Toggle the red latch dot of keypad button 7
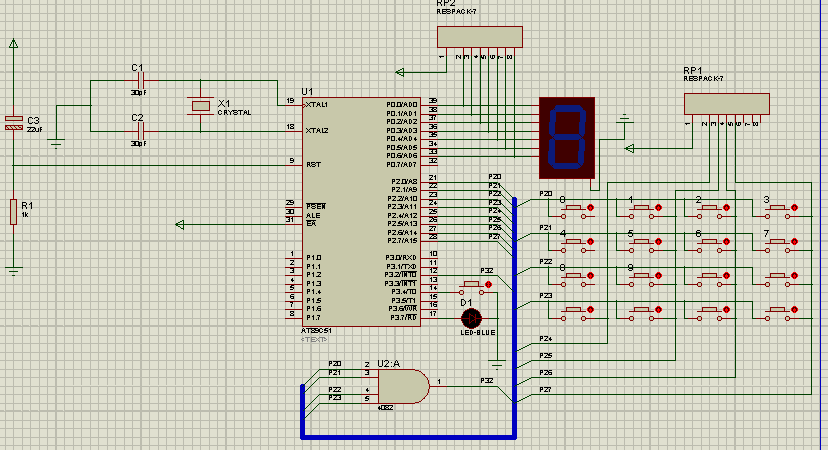The image size is (828, 450). (794, 241)
